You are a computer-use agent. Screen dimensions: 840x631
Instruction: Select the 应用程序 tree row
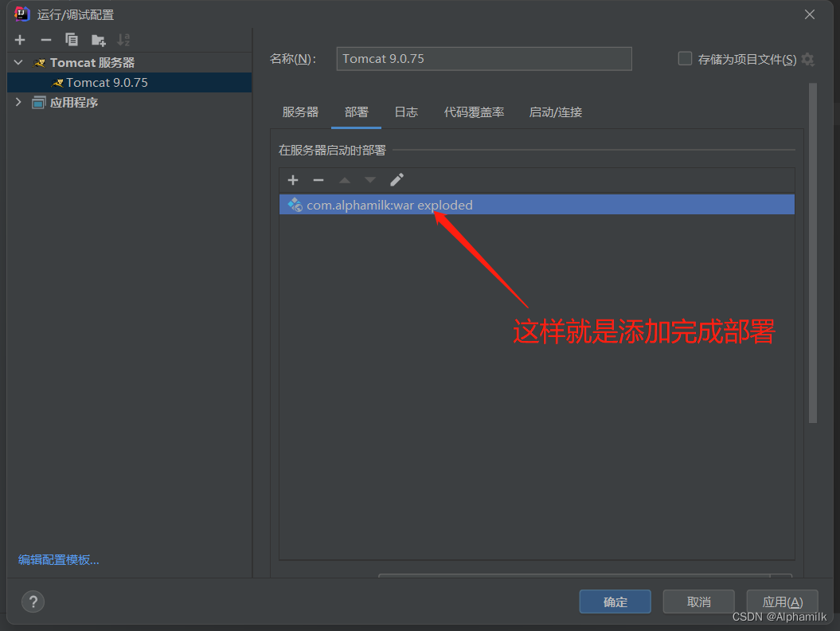[x=129, y=103]
